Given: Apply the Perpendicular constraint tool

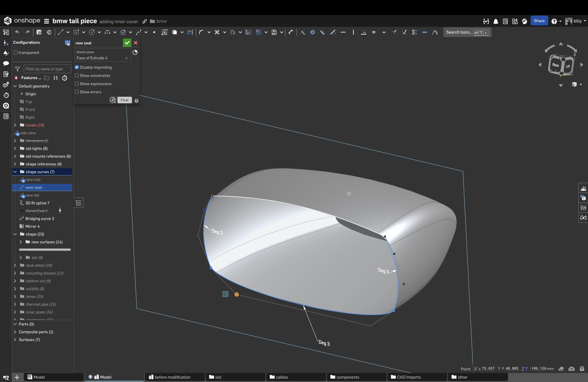Looking at the screenshot, I should pyautogui.click(x=363, y=32).
